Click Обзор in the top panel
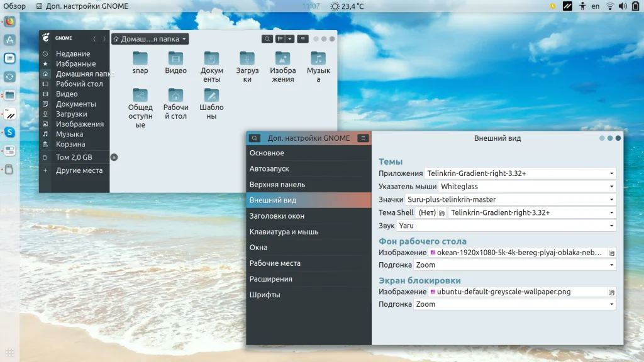This screenshot has height=362, width=644. click(x=14, y=6)
